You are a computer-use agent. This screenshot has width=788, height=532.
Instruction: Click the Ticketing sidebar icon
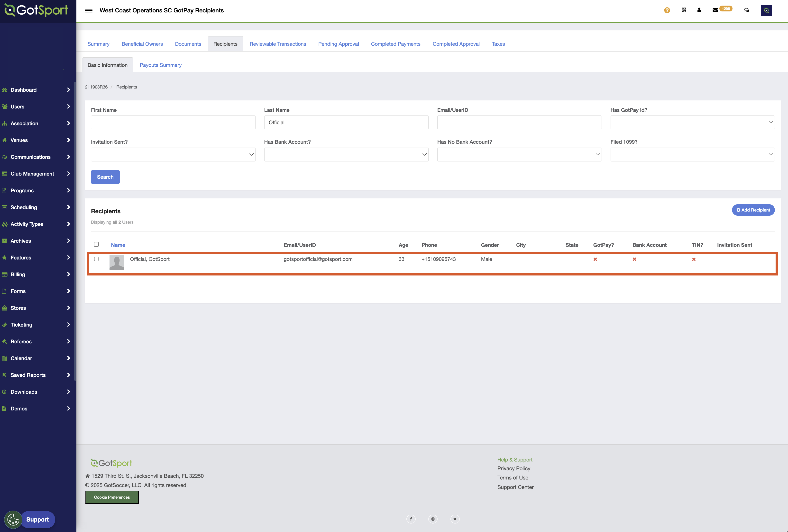click(4, 325)
